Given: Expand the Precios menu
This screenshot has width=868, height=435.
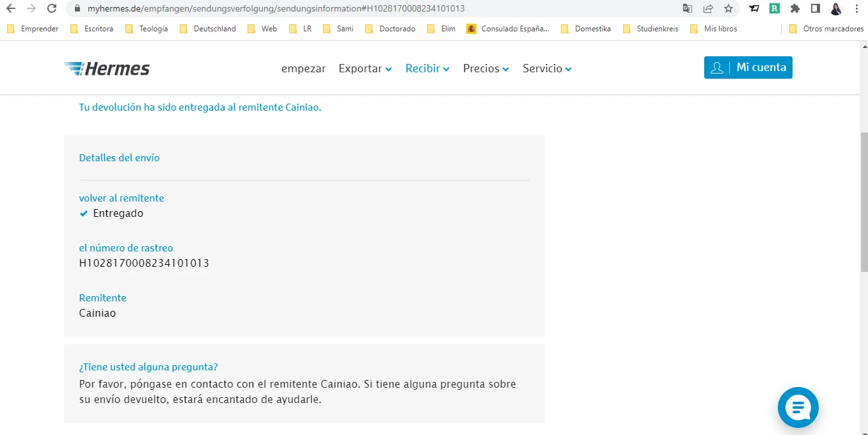Looking at the screenshot, I should (486, 68).
